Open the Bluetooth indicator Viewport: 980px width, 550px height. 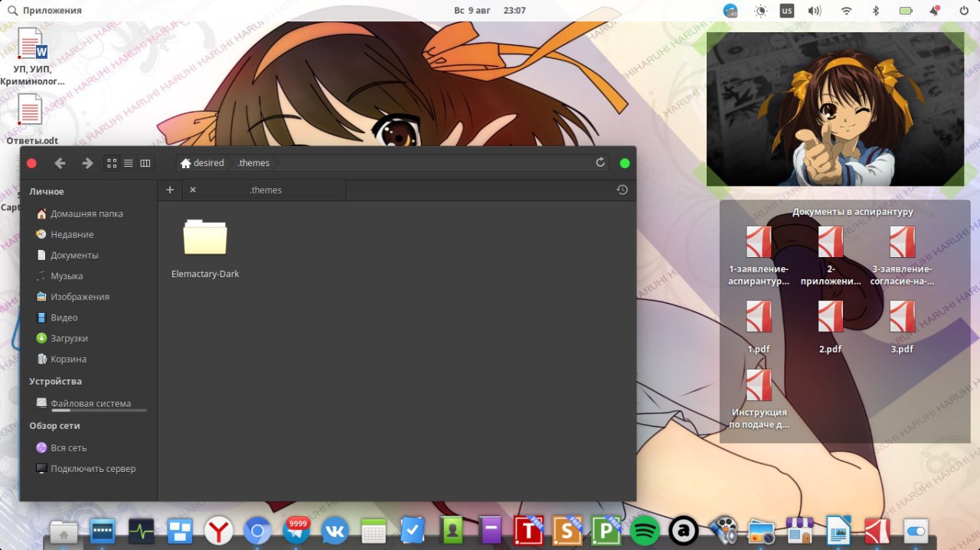coord(876,11)
